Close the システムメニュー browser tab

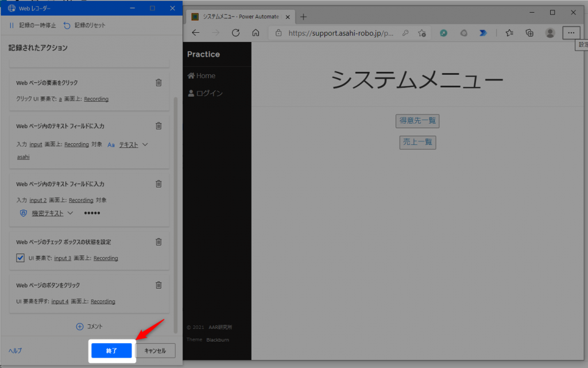click(x=288, y=17)
